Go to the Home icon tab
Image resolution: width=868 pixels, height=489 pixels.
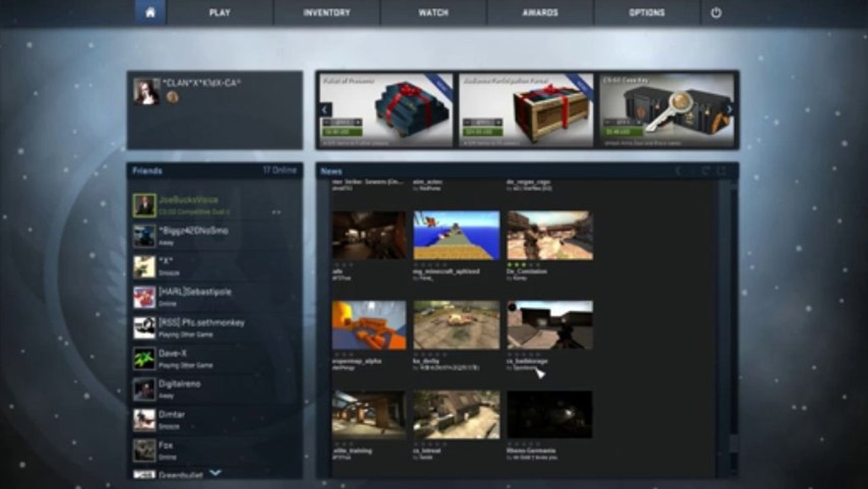[x=150, y=12]
